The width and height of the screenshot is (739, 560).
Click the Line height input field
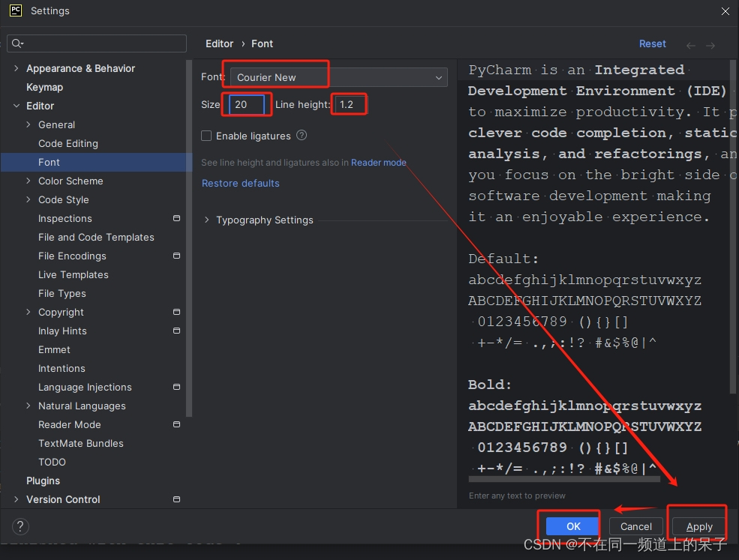350,104
